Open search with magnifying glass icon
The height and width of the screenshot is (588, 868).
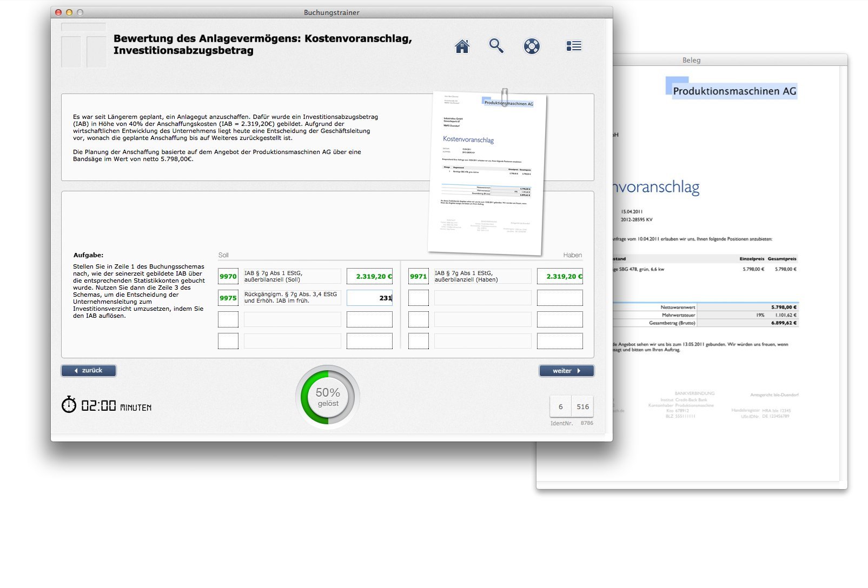point(496,46)
